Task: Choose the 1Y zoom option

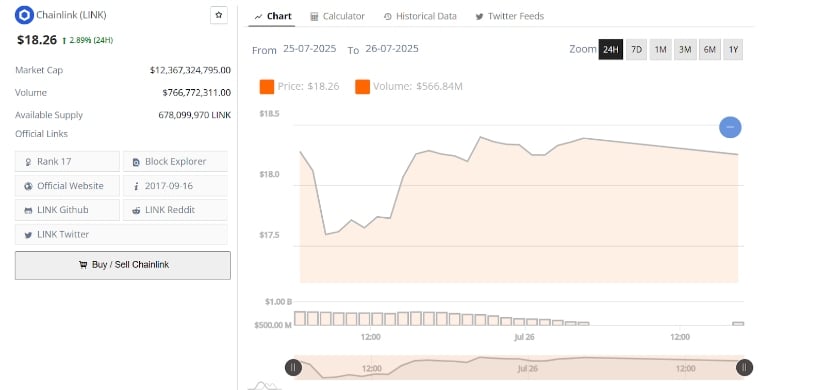Action: pyautogui.click(x=733, y=49)
